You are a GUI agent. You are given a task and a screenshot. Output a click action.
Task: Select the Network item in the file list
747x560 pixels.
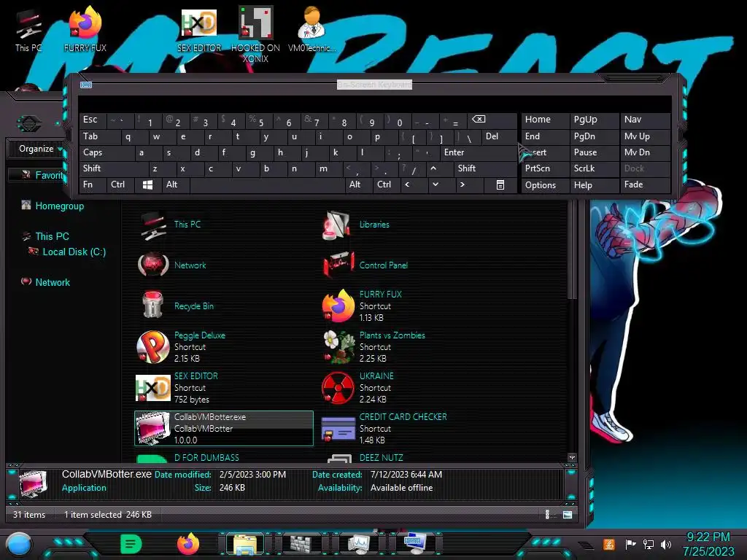click(x=172, y=265)
